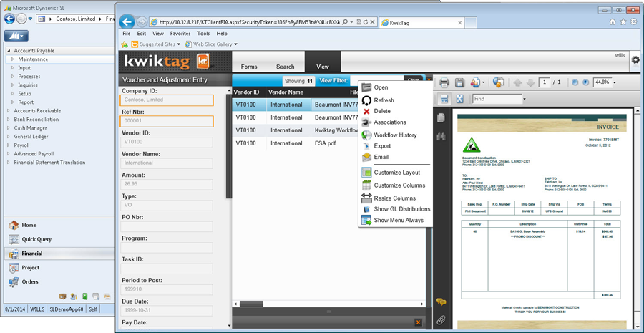Click the green book icon in Dynamics SL
Screen dimensions: 644x333
[85, 296]
